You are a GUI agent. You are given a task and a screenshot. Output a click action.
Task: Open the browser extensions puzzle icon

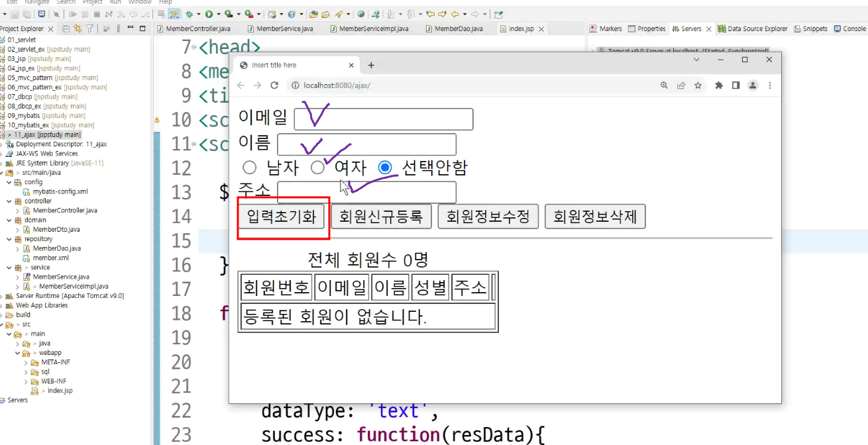(x=719, y=85)
